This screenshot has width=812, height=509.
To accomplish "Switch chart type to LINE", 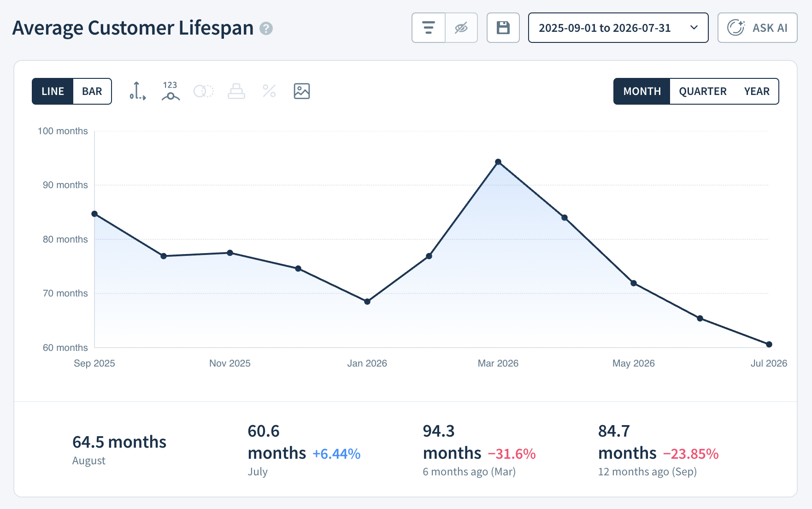I will point(53,91).
